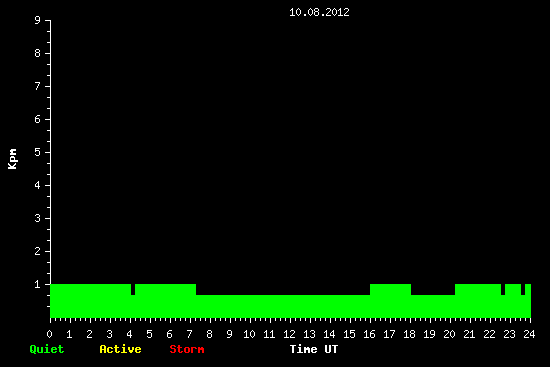Click the low green bar at hour 12

click(290, 306)
